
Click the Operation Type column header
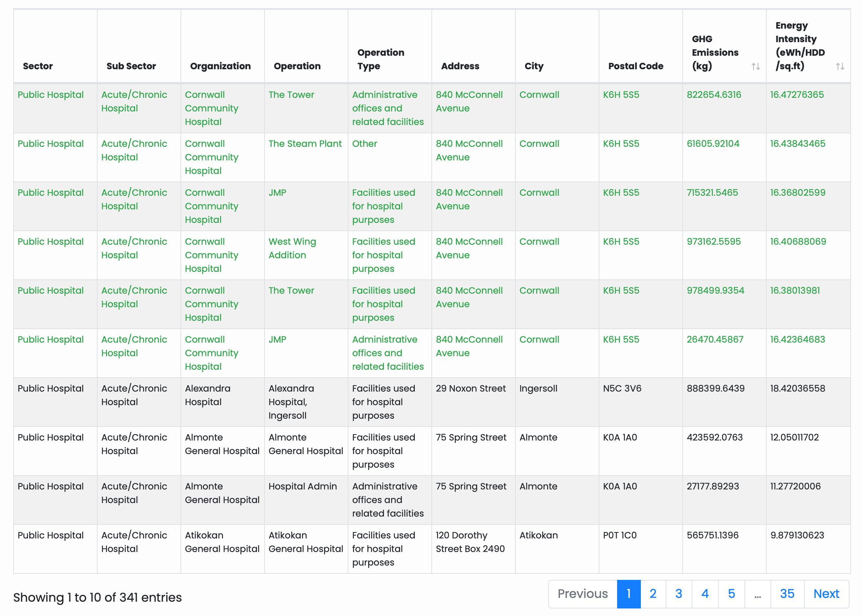coord(390,46)
